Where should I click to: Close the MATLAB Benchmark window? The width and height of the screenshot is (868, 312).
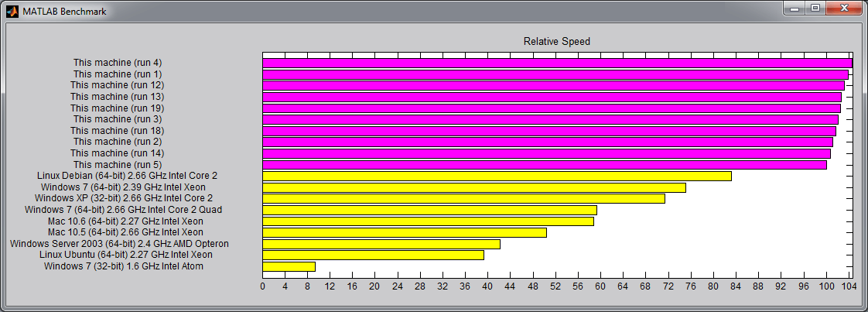coord(844,9)
